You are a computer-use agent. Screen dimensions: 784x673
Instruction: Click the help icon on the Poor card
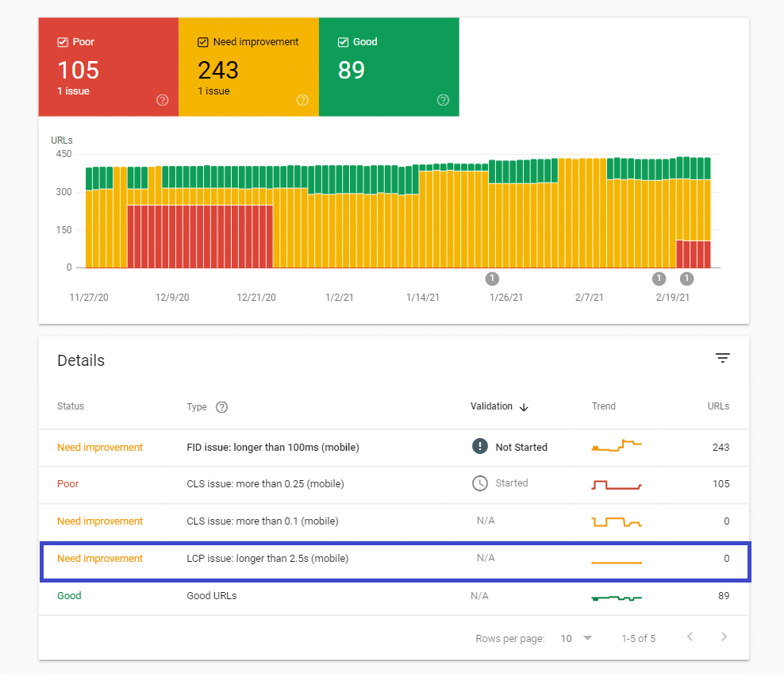pyautogui.click(x=162, y=100)
